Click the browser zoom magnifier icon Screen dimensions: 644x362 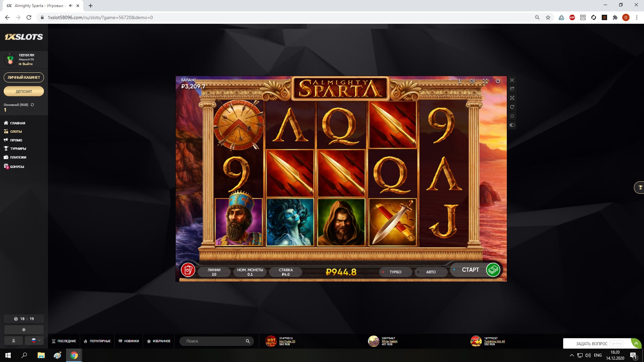click(537, 17)
